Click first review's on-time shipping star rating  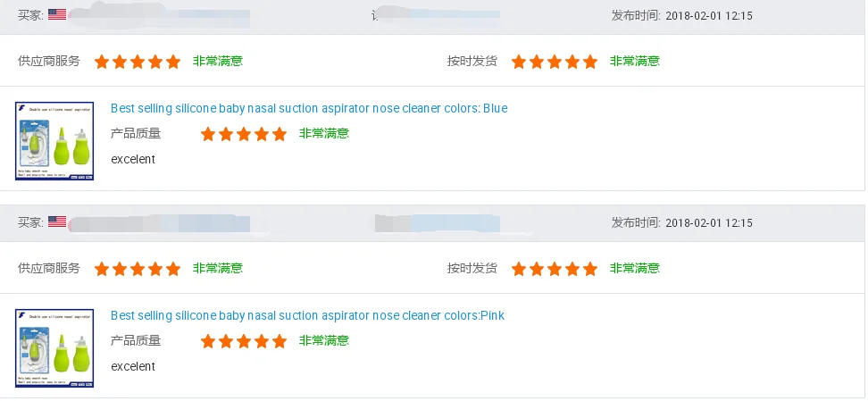coord(555,62)
